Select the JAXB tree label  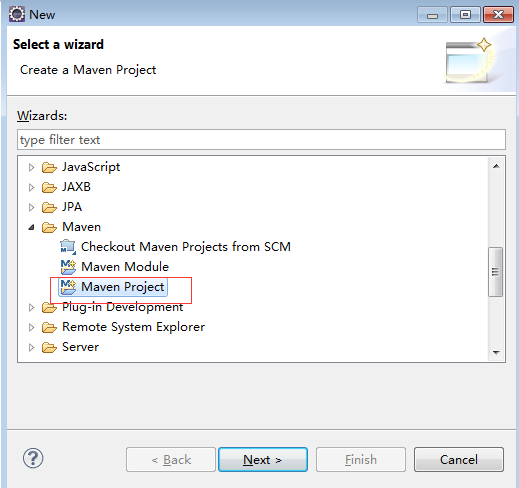tap(76, 187)
